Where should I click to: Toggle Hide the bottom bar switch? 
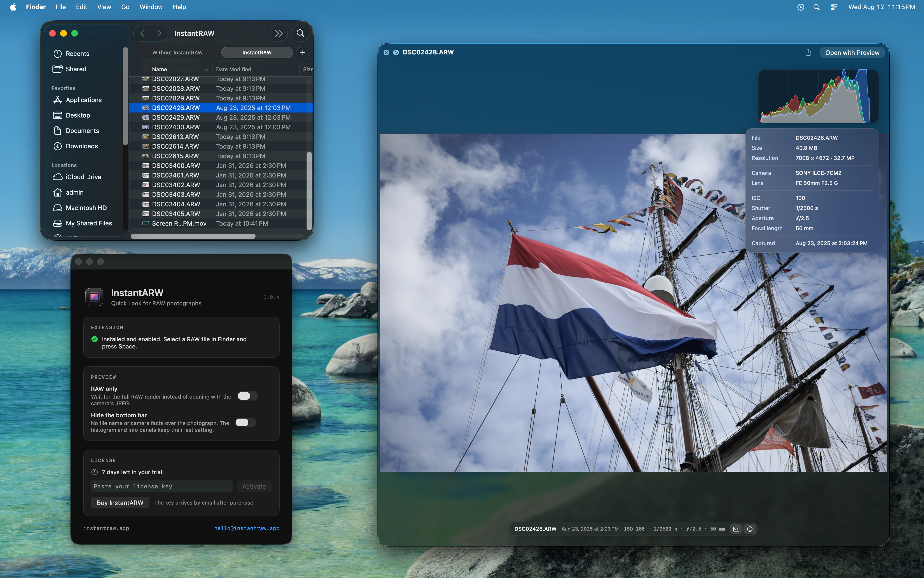pyautogui.click(x=245, y=422)
